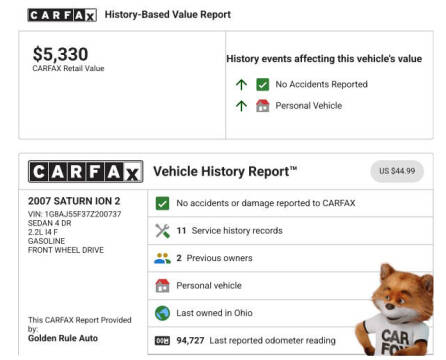Click the US $44.99 price button
Image resolution: width=446 pixels, height=360 pixels.
pyautogui.click(x=397, y=171)
